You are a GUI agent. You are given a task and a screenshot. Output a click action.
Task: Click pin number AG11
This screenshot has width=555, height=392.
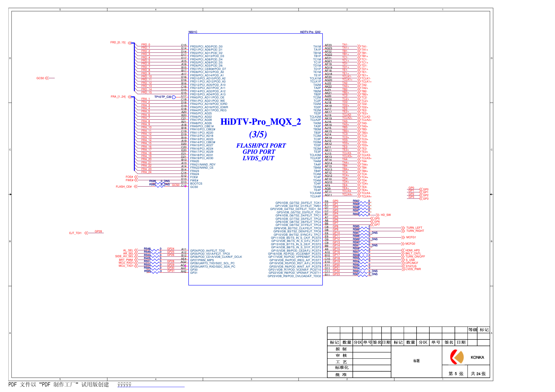(328, 195)
